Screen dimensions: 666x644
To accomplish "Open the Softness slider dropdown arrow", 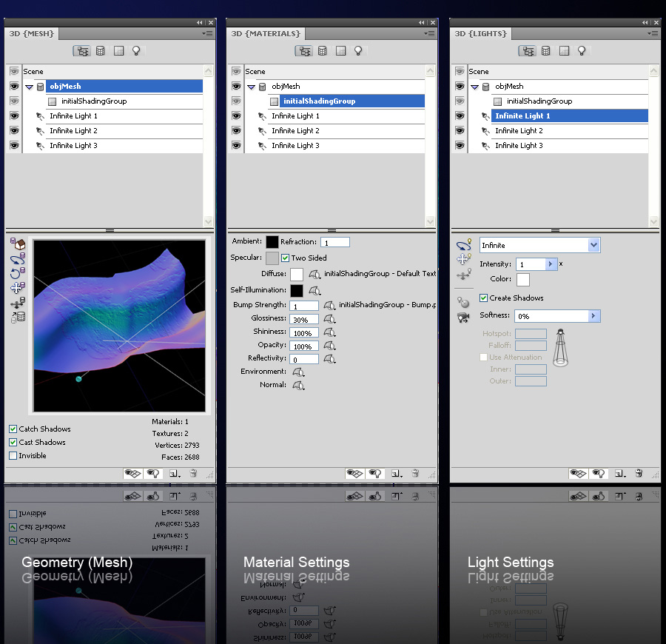I will pyautogui.click(x=593, y=316).
